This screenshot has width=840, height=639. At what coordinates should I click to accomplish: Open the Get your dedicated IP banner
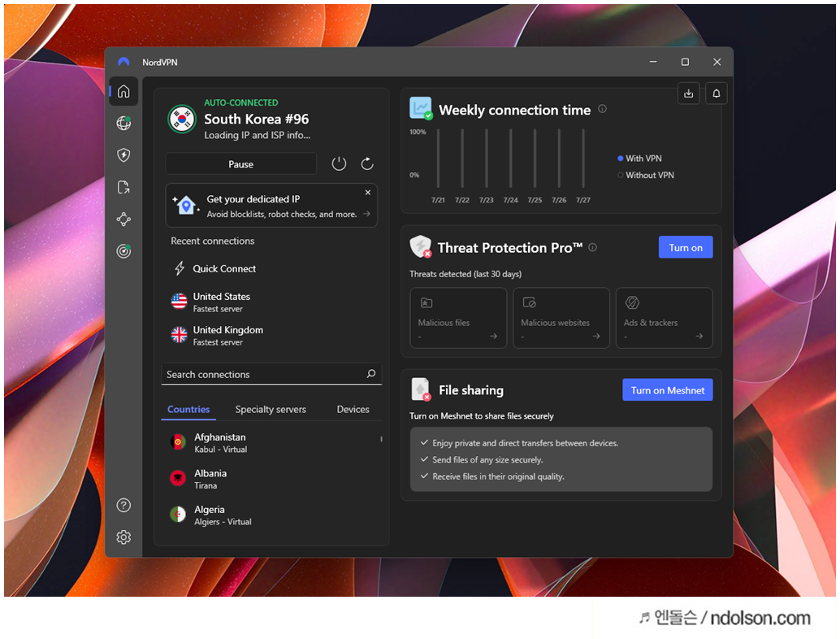click(x=271, y=206)
